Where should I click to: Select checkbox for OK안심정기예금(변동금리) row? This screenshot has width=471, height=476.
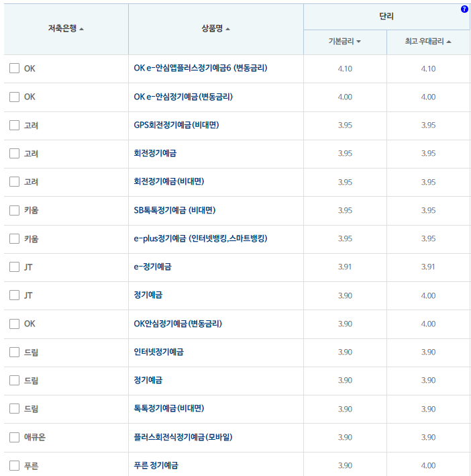(14, 324)
